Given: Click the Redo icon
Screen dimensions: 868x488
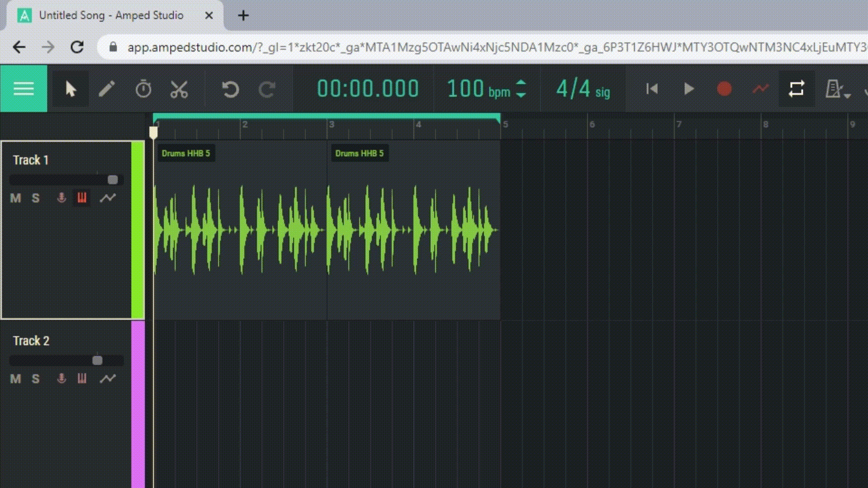Looking at the screenshot, I should [266, 89].
